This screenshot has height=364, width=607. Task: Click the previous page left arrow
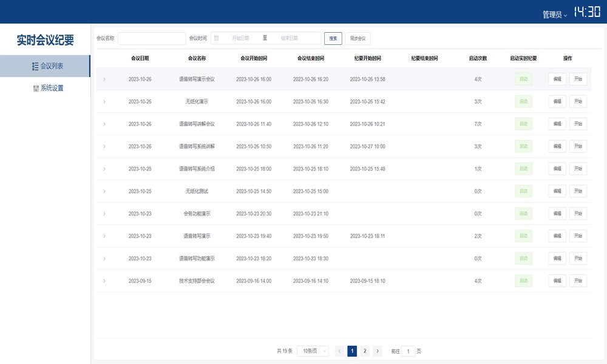click(339, 351)
